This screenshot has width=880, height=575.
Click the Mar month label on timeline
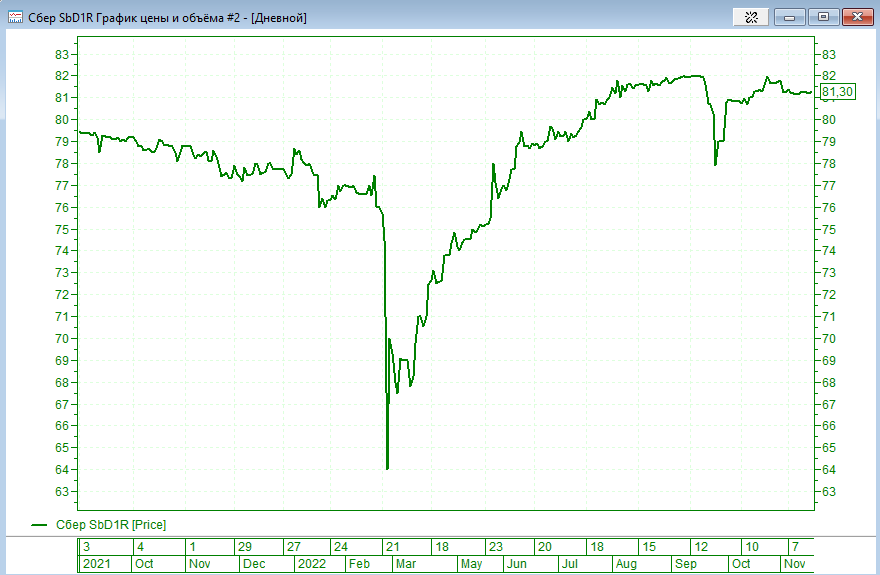406,564
